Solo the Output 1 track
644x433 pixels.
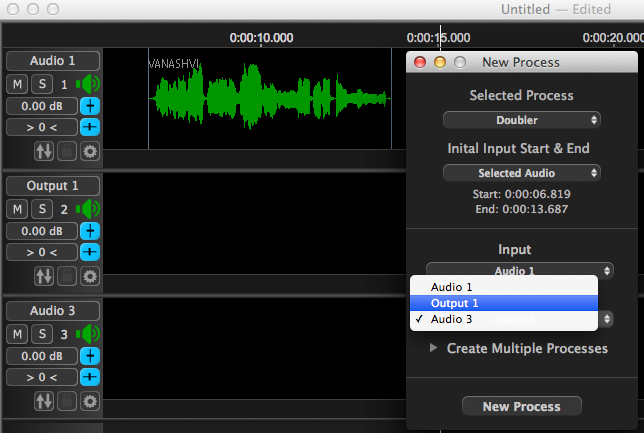click(41, 209)
